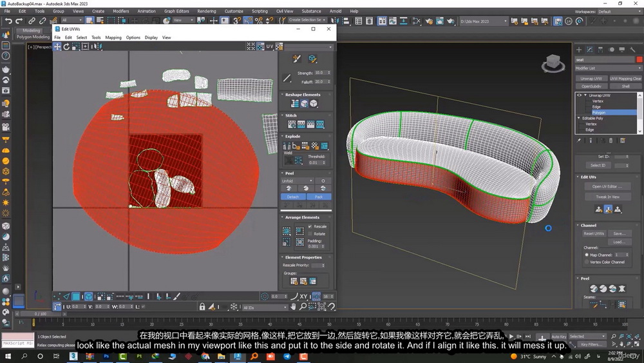Toggle Auto Key animation mode
Screen dimensions: 644x363
pyautogui.click(x=558, y=337)
